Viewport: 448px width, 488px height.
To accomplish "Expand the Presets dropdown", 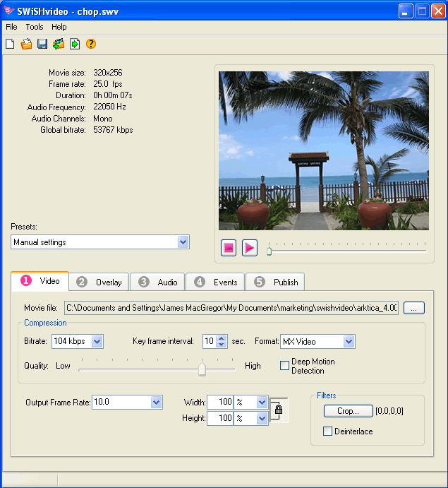I will 183,242.
